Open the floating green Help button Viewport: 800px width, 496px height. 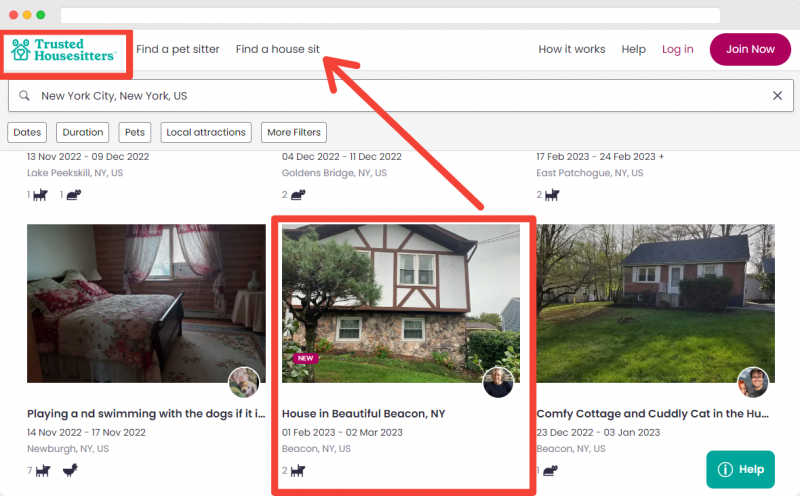pyautogui.click(x=740, y=469)
